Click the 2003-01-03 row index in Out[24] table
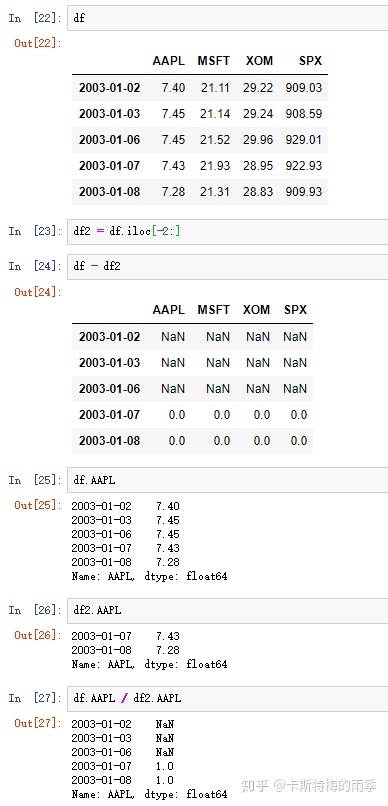The image size is (388, 806). coord(109,363)
